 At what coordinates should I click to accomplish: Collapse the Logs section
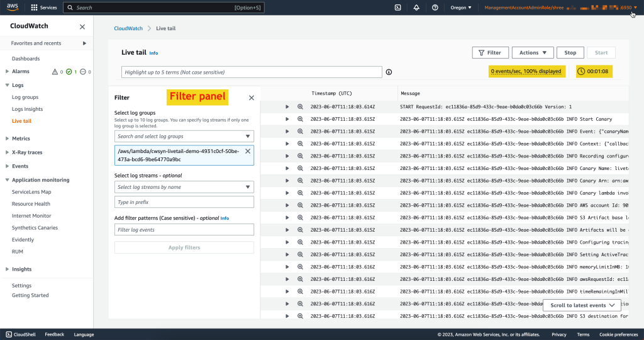7,85
